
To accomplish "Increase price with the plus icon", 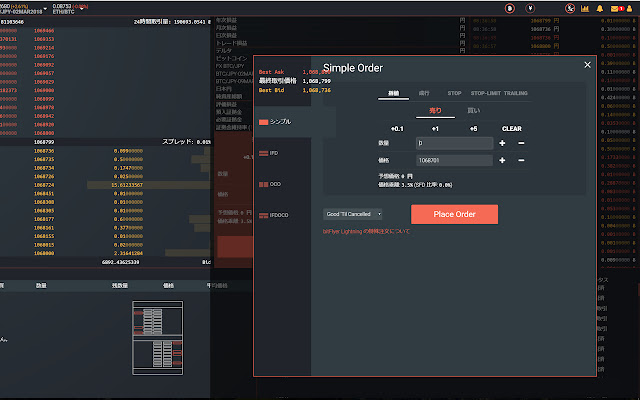I will tap(502, 160).
